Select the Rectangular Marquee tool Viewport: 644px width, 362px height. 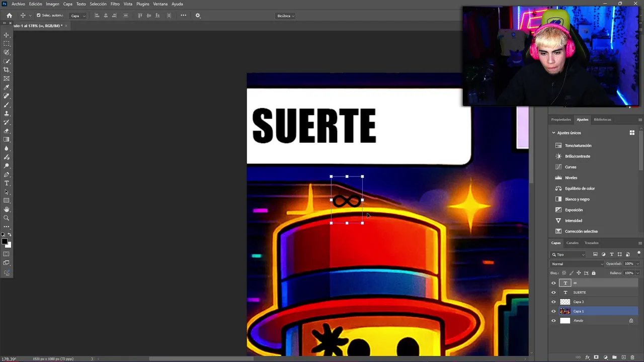[7, 44]
